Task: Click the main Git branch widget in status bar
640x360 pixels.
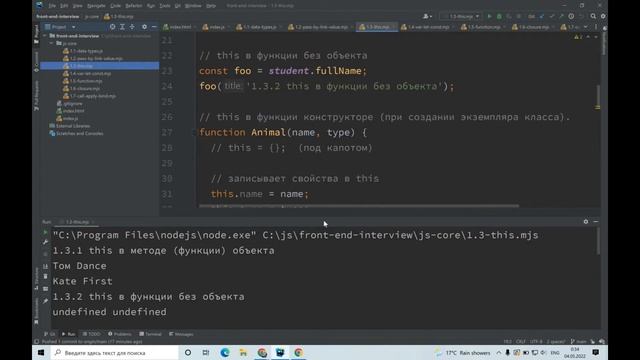Action: point(579,342)
